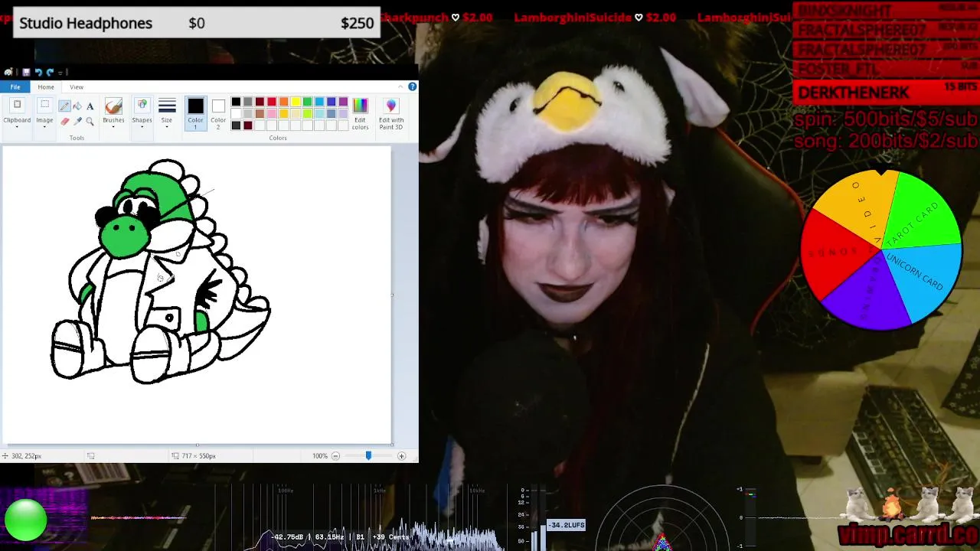Image resolution: width=980 pixels, height=551 pixels.
Task: Click the Paint app icon in title bar
Action: [8, 73]
